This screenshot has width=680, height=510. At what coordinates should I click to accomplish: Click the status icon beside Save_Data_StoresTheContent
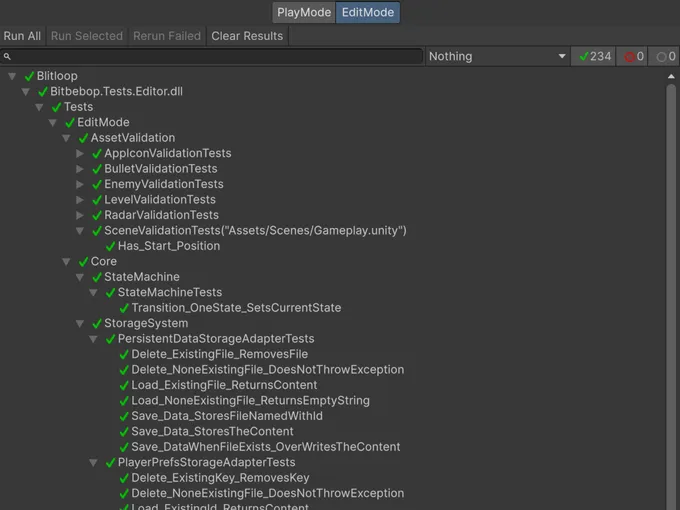click(124, 432)
